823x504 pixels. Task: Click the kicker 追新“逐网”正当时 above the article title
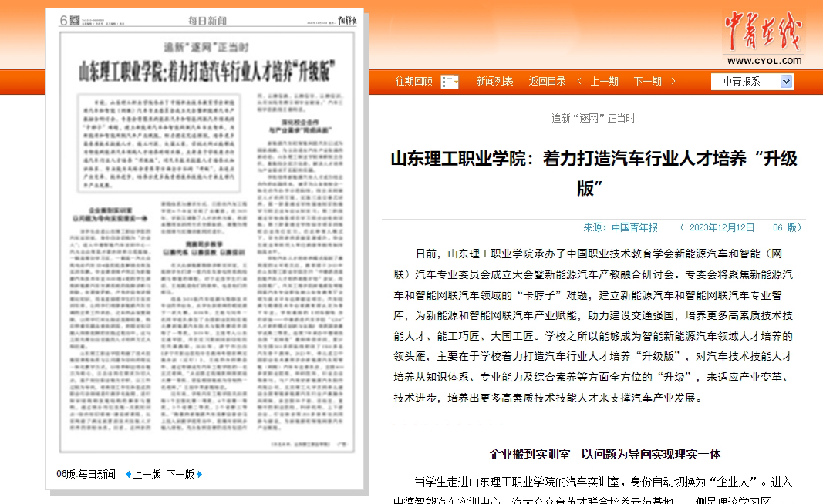tap(593, 119)
